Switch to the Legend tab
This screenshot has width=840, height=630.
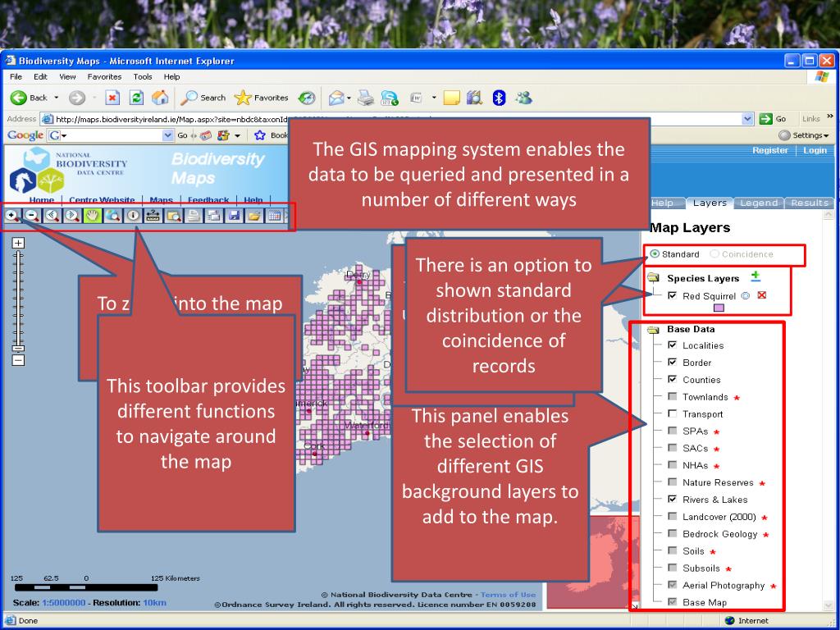point(758,203)
